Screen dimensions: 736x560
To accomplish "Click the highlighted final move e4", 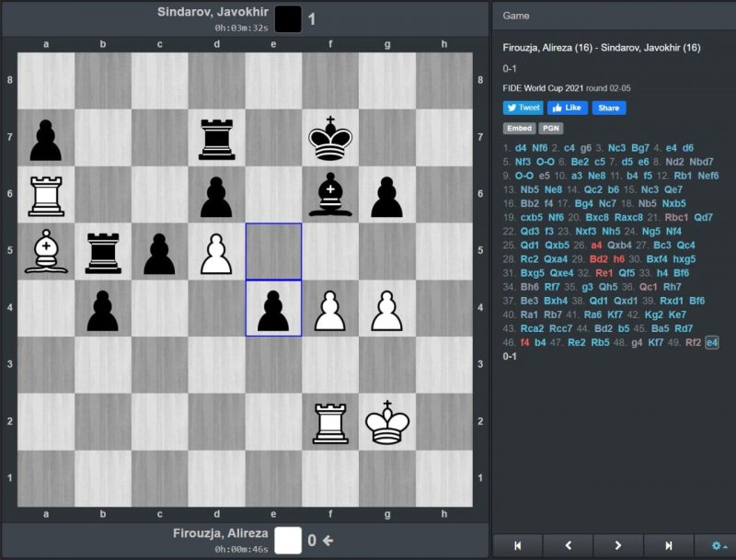I will tap(712, 342).
